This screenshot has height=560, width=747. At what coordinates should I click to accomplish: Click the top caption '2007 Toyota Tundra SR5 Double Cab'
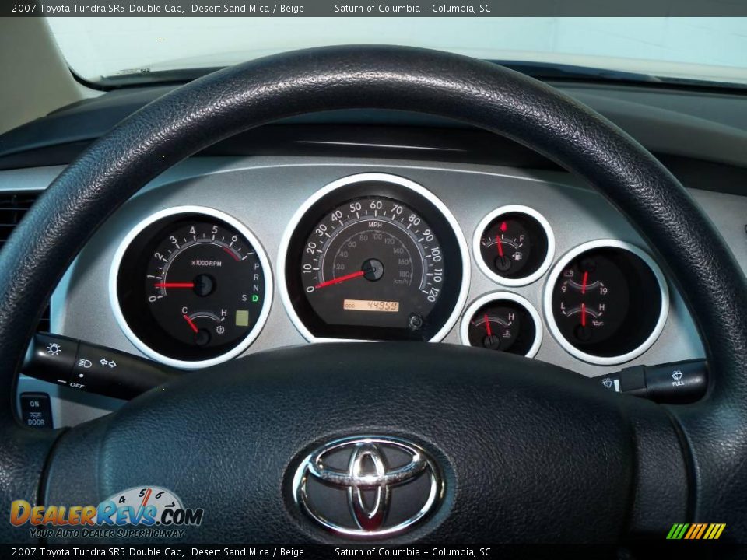pos(97,8)
